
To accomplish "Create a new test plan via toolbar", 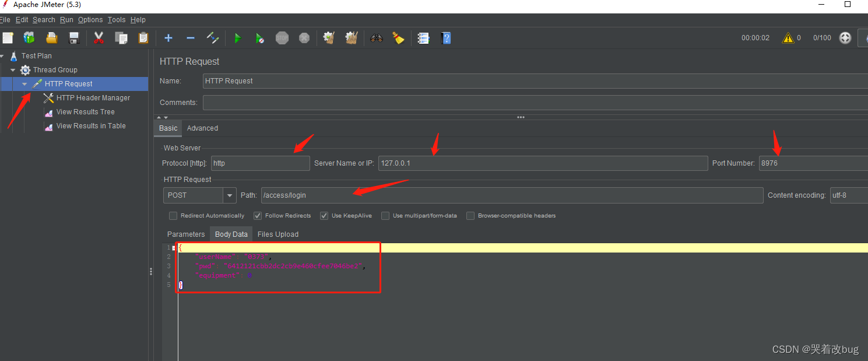I will point(8,38).
